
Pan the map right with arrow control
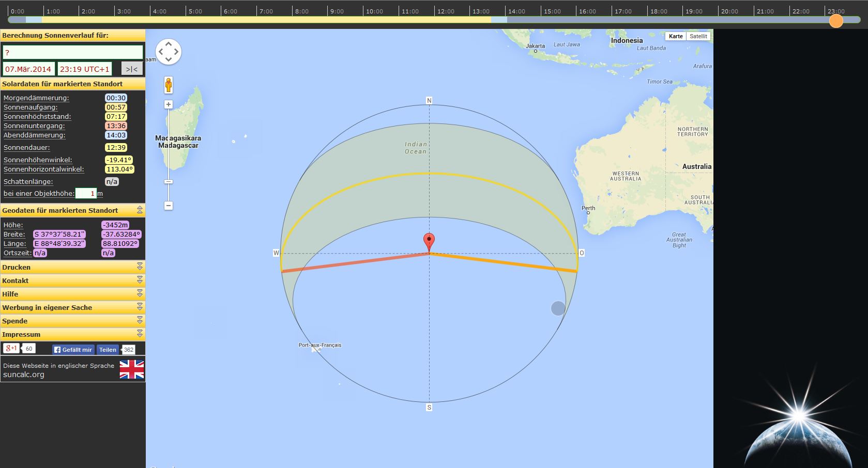176,52
